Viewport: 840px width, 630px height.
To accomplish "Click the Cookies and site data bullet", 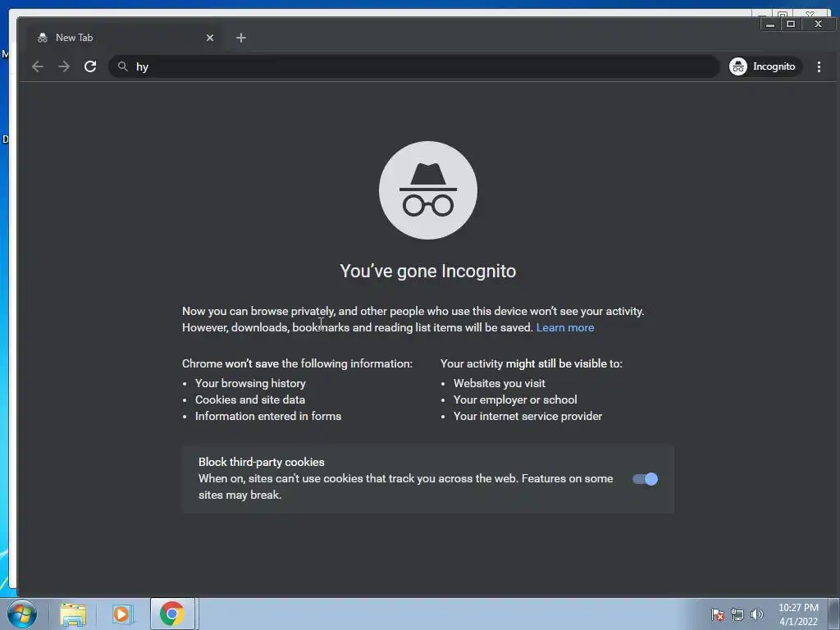I will [x=250, y=399].
